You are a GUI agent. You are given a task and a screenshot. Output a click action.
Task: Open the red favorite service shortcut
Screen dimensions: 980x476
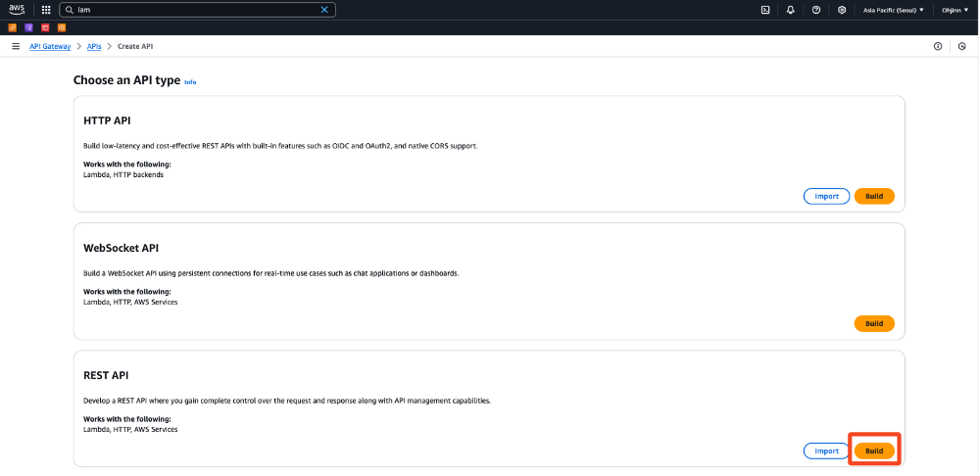point(45,27)
